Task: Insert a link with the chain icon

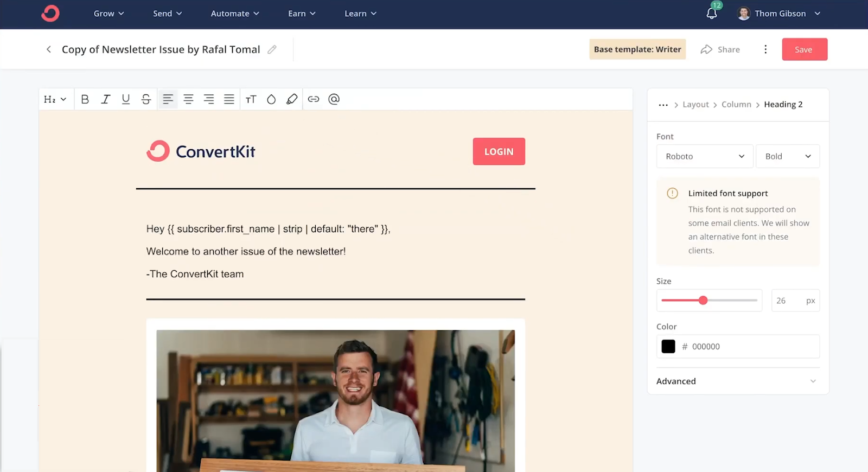Action: [314, 99]
